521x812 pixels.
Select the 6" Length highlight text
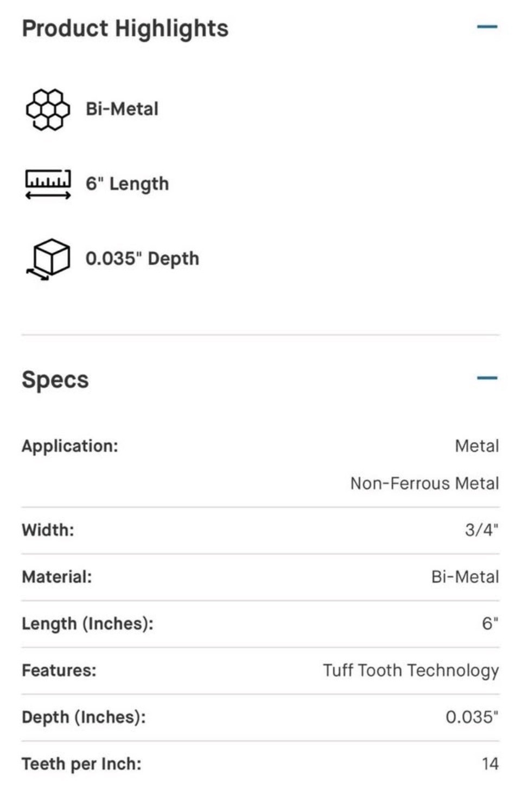coord(127,184)
